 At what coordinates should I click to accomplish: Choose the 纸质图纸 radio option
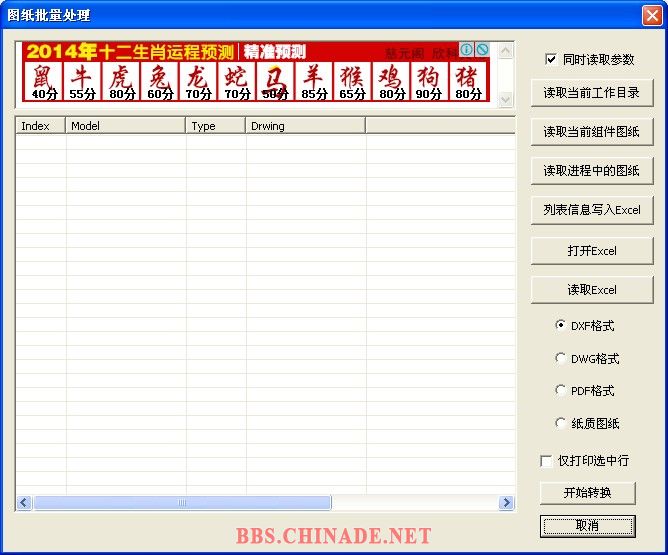[561, 423]
